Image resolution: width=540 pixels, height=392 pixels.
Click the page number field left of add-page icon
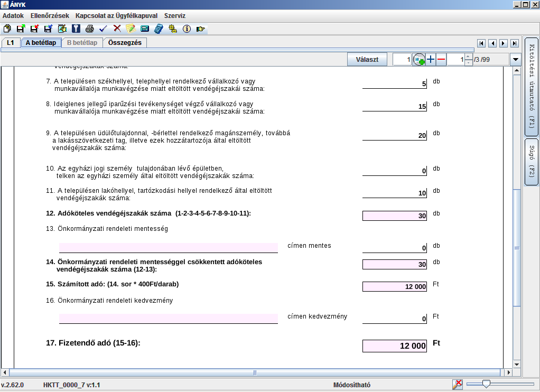pyautogui.click(x=402, y=59)
